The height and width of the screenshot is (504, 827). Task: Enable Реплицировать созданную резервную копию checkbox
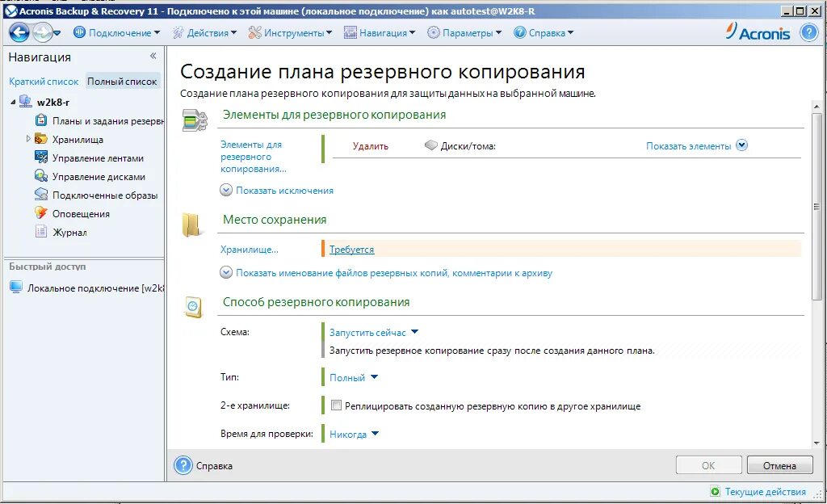coord(336,405)
